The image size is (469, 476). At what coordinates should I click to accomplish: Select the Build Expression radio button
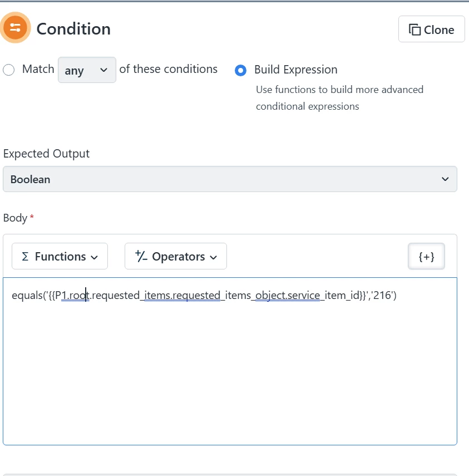point(240,71)
